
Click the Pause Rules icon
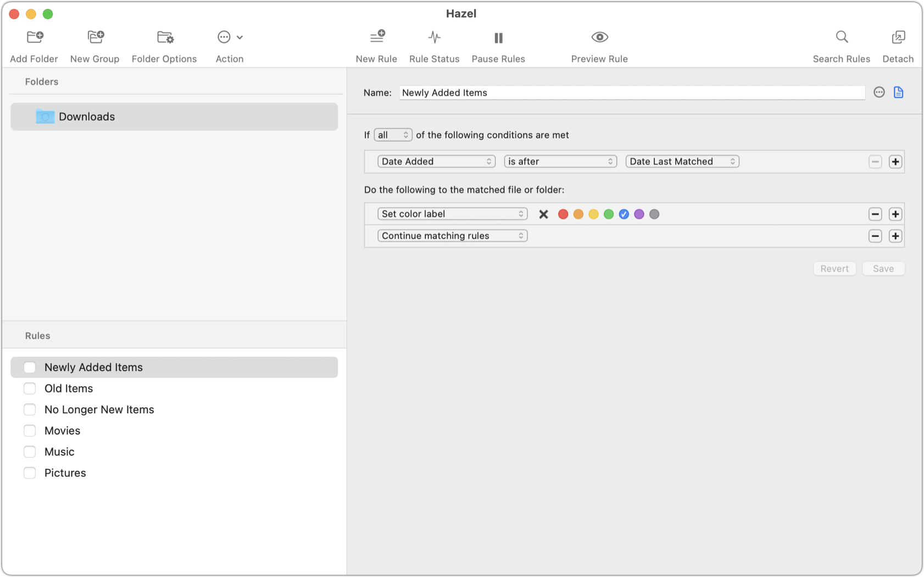(498, 38)
